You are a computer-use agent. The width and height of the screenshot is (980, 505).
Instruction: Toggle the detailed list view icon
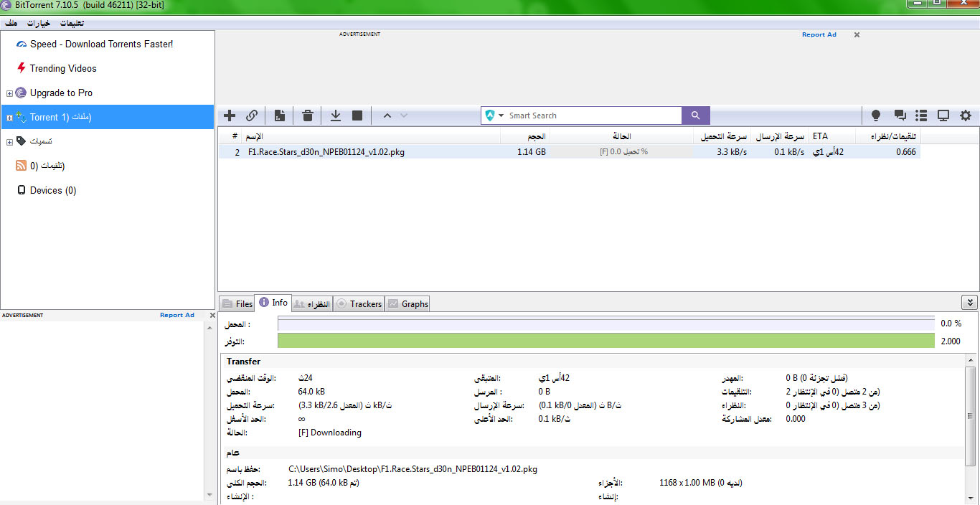coord(921,115)
